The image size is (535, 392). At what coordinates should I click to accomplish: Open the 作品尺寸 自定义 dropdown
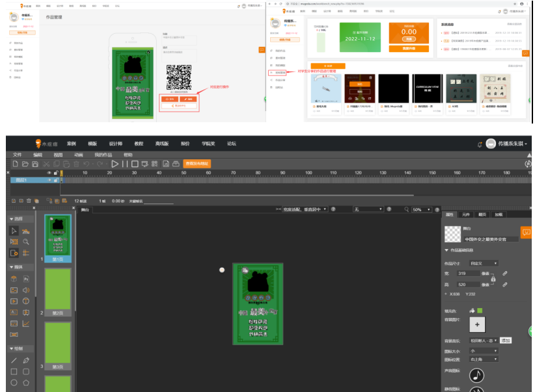tap(484, 263)
